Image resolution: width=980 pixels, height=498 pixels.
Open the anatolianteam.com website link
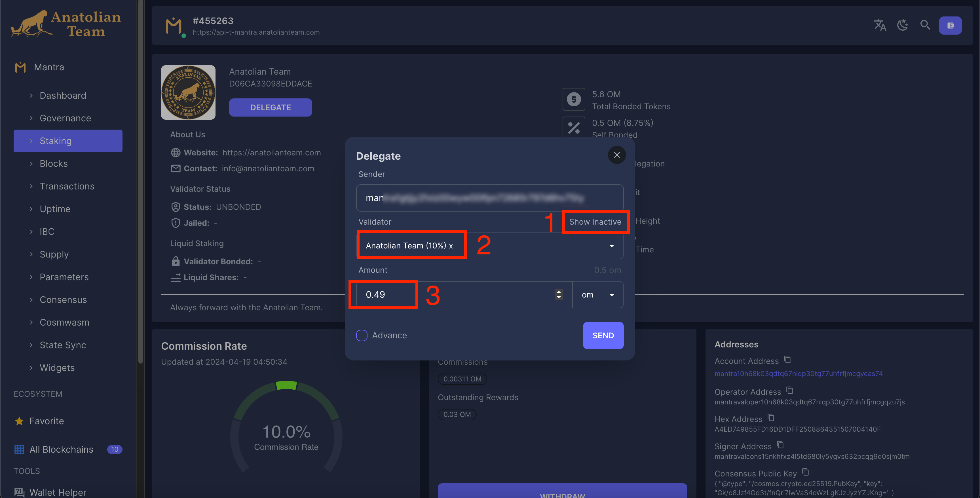(x=272, y=153)
